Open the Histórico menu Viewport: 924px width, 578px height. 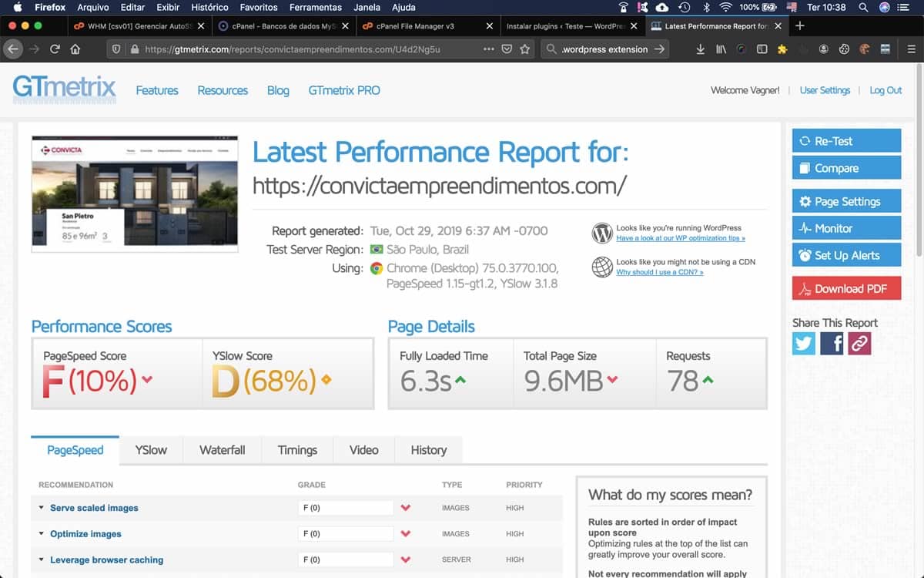click(x=209, y=7)
